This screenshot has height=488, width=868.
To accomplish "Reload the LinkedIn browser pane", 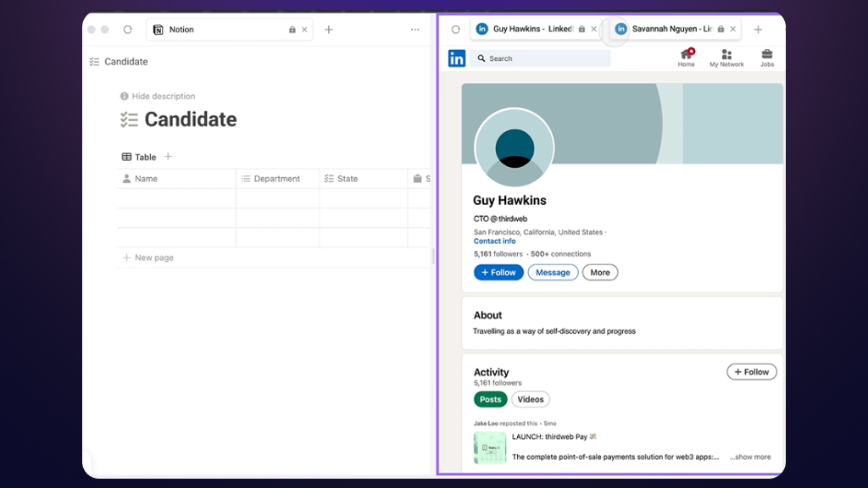I will [455, 30].
